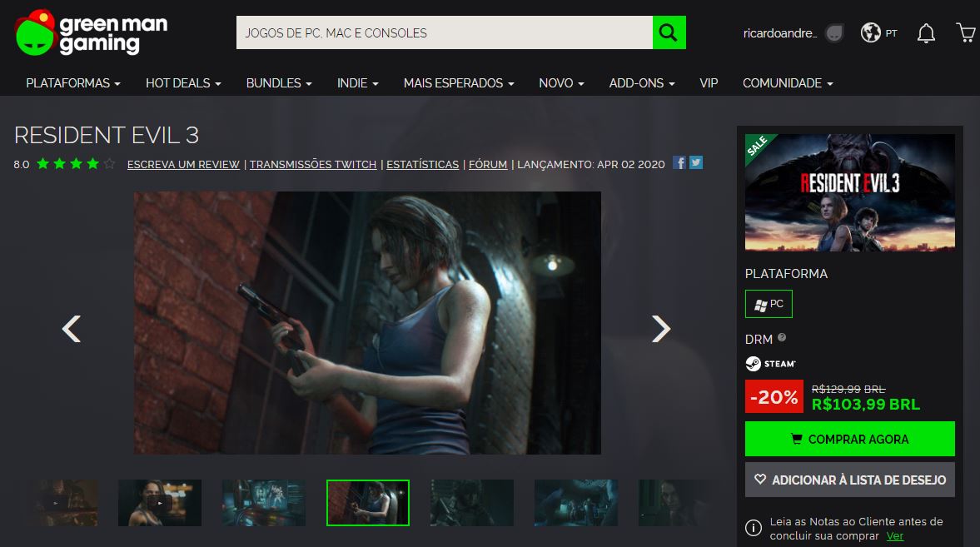Click the green search magnifier button
Viewport: 980px width, 547px height.
pyautogui.click(x=669, y=32)
